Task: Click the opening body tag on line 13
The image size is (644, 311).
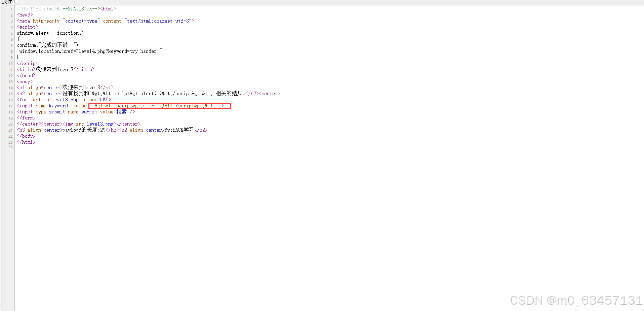Action: [25, 81]
